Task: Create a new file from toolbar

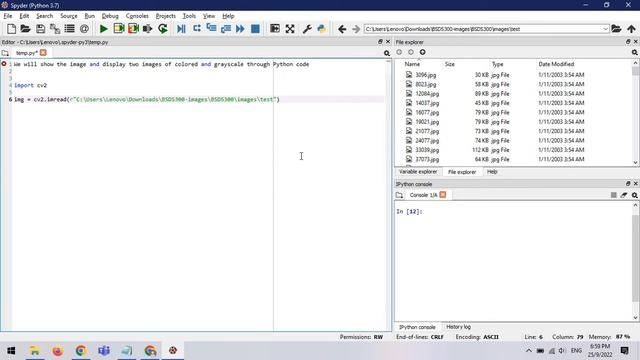Action: (11, 29)
